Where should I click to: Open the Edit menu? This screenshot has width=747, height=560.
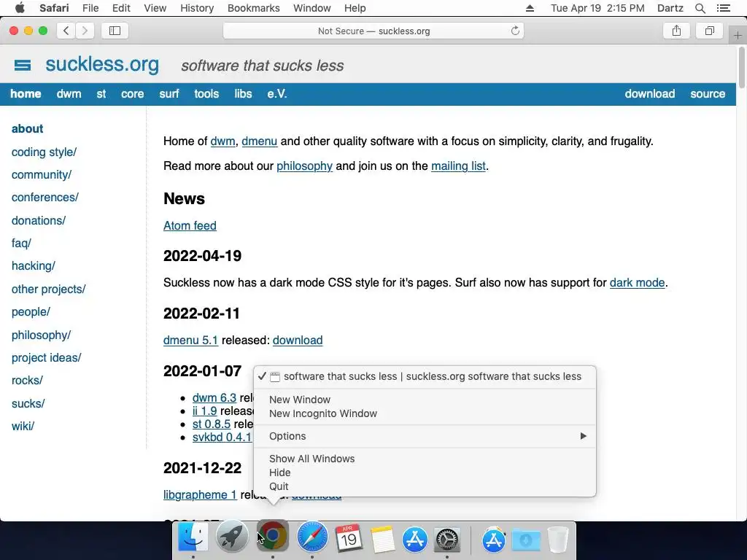click(121, 8)
